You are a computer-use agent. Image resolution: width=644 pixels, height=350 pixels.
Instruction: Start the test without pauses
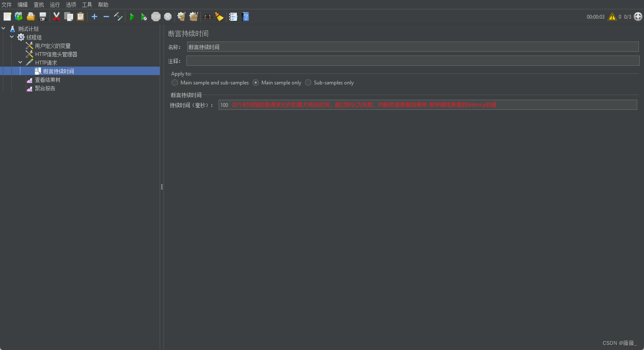[144, 17]
